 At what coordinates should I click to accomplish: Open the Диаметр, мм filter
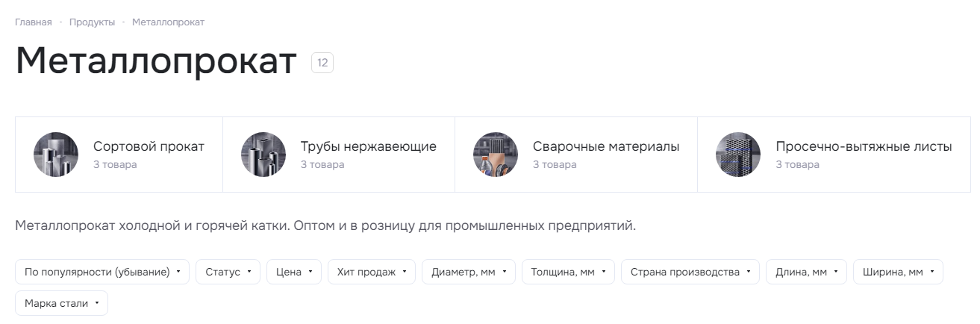pos(469,272)
